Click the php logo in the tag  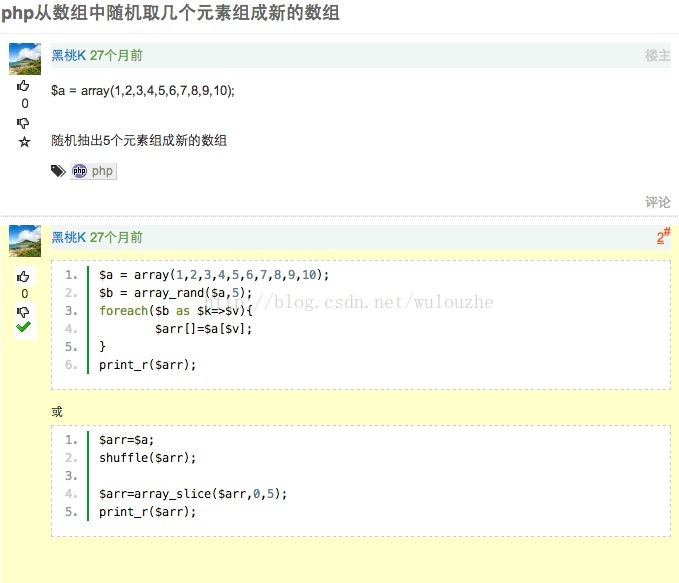click(x=80, y=171)
